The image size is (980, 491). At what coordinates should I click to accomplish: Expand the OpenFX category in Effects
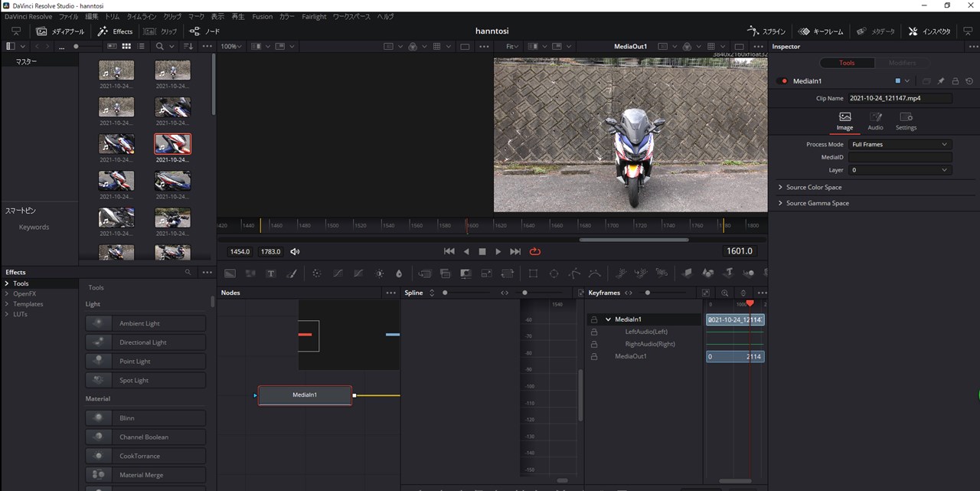7,294
